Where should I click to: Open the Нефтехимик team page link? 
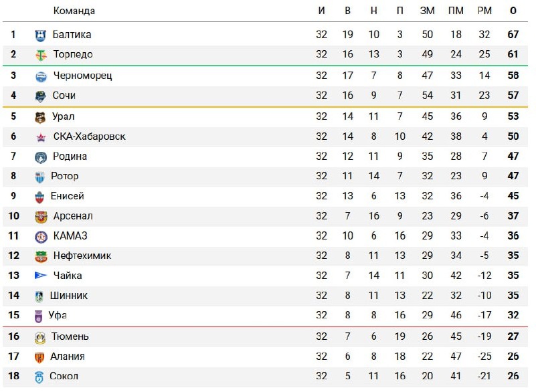pyautogui.click(x=82, y=256)
